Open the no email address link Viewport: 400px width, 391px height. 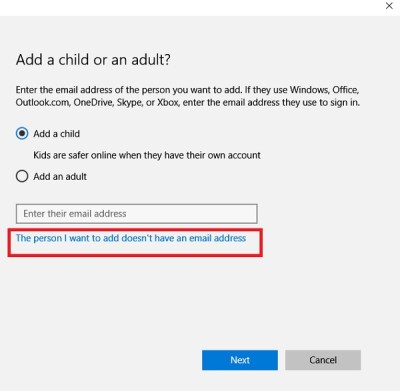pos(131,238)
